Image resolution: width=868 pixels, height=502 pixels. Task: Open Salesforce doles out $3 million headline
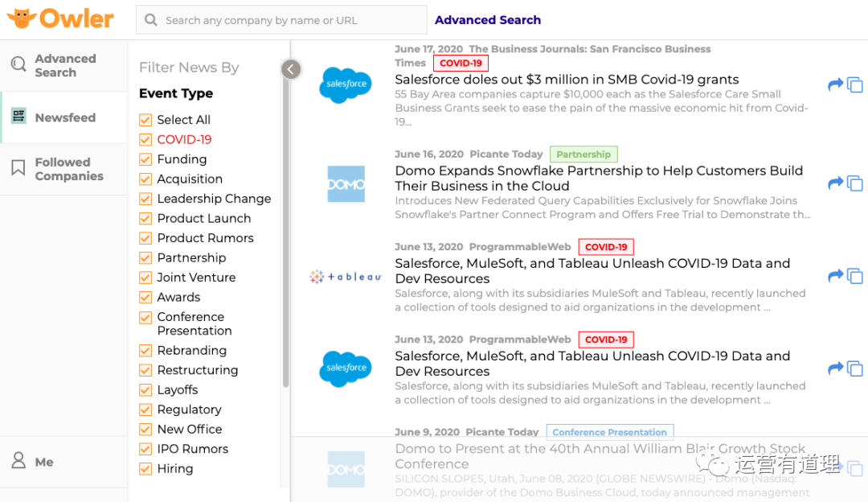pos(567,79)
